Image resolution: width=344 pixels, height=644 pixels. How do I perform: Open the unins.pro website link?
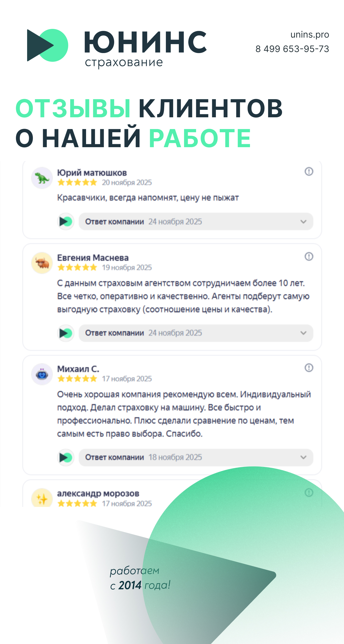[309, 35]
